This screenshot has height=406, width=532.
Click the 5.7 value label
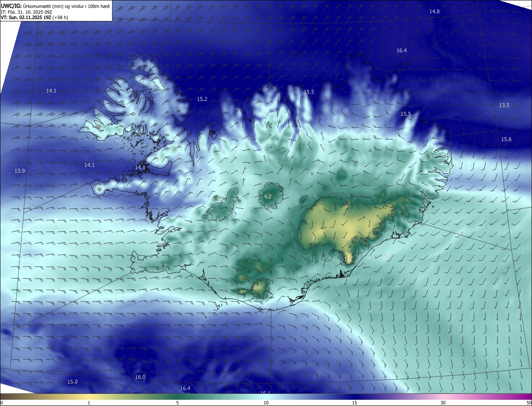tap(163, 265)
